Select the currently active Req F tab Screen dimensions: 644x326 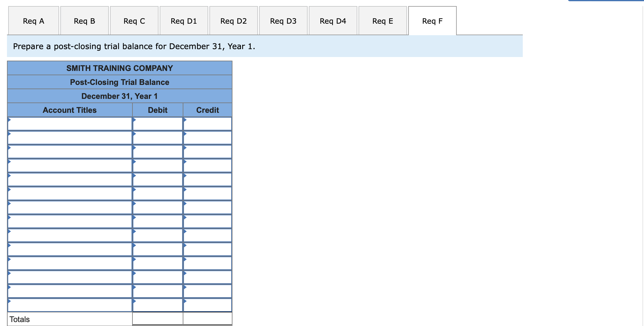click(x=432, y=21)
